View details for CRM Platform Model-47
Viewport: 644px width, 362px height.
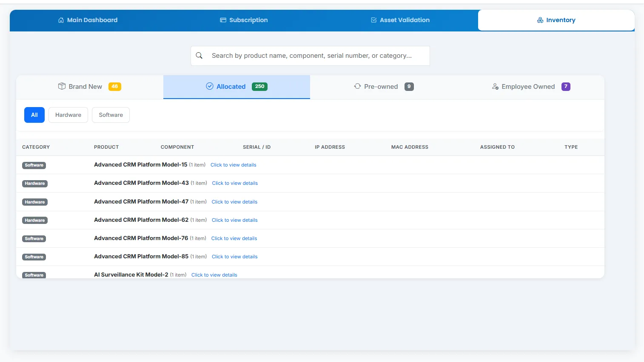tap(234, 202)
